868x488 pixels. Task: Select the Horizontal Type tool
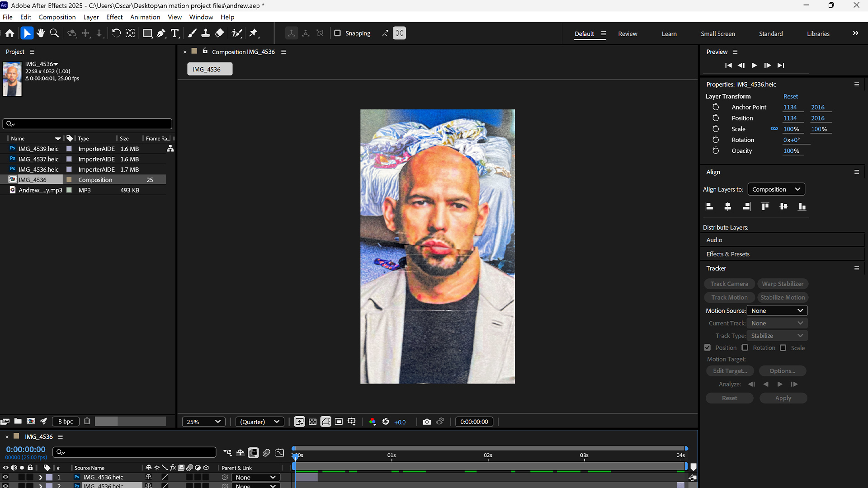[175, 33]
